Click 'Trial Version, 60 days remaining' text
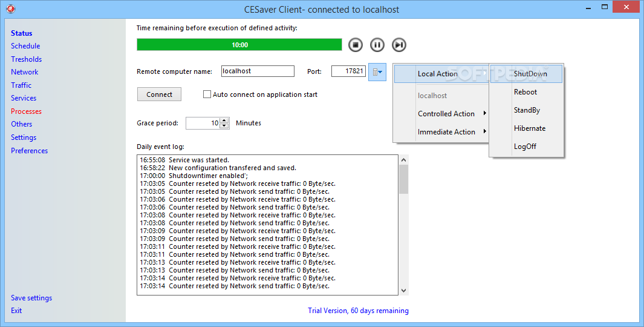This screenshot has width=644, height=327. [358, 311]
